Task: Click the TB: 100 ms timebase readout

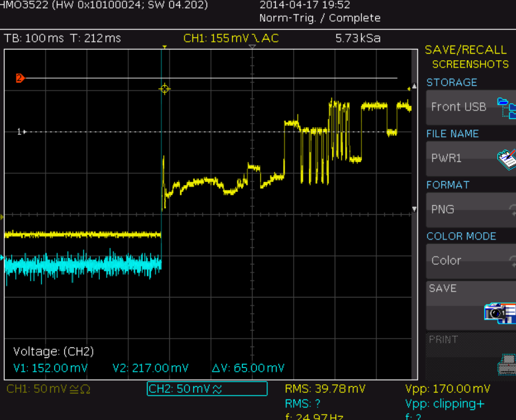Action: 34,38
